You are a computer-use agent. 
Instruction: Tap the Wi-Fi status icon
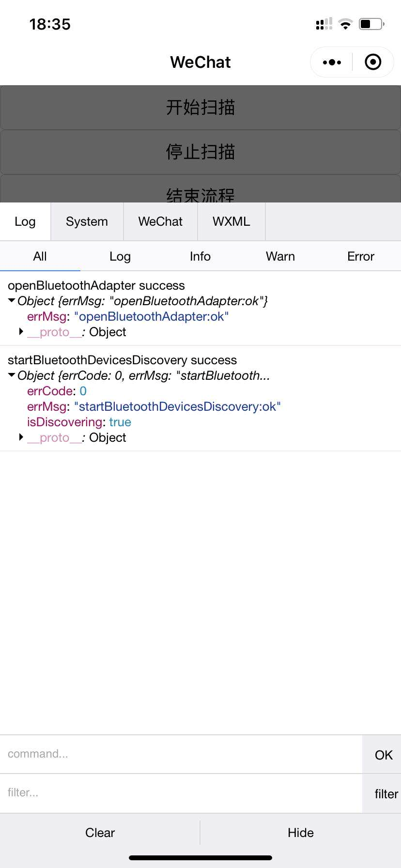click(345, 24)
